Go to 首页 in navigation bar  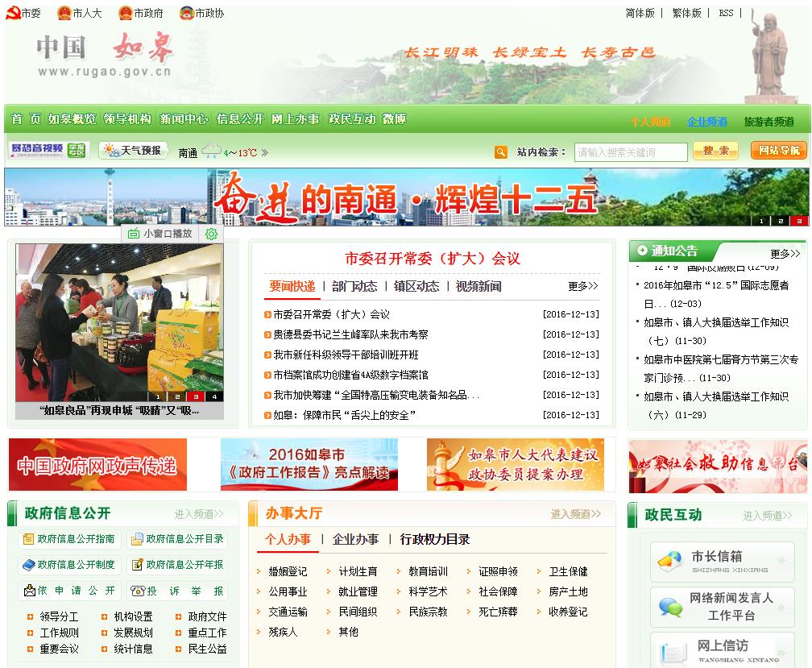point(26,119)
